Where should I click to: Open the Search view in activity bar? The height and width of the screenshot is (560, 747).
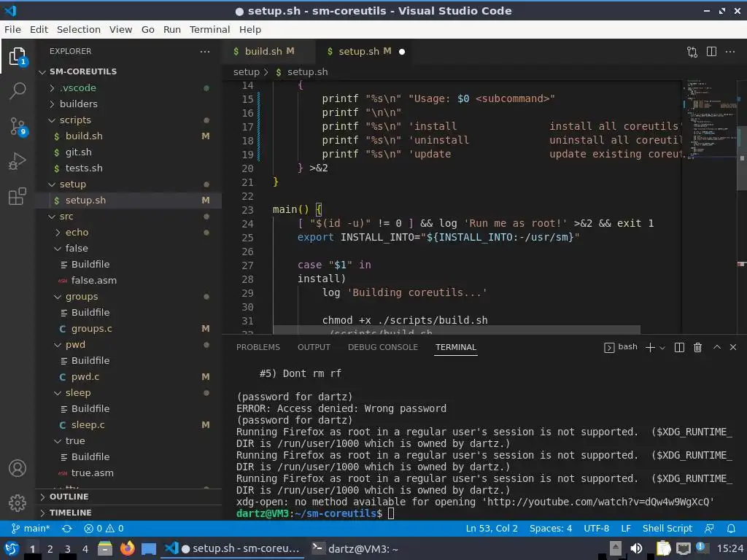(x=18, y=90)
